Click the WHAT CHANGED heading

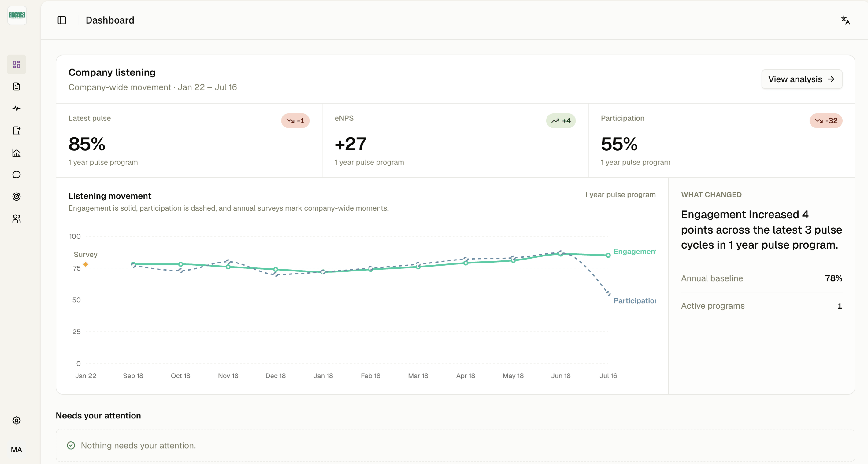711,195
